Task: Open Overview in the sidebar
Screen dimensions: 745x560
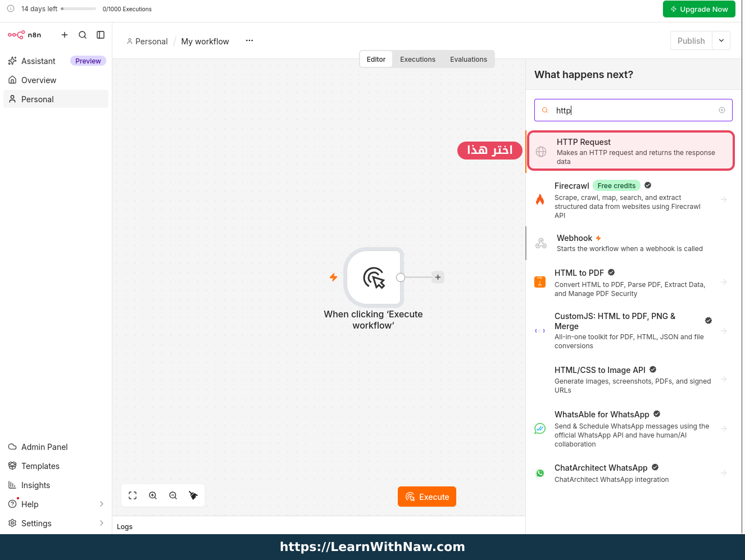Action: [56, 80]
